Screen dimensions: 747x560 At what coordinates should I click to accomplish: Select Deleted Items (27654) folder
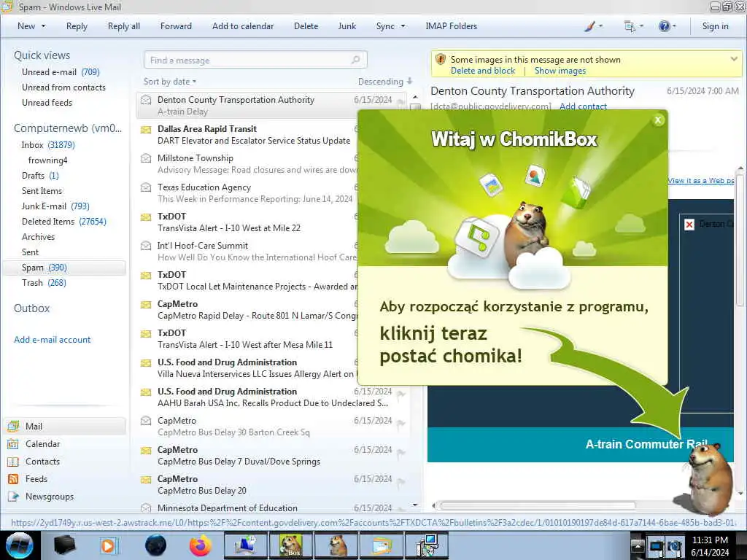(64, 222)
